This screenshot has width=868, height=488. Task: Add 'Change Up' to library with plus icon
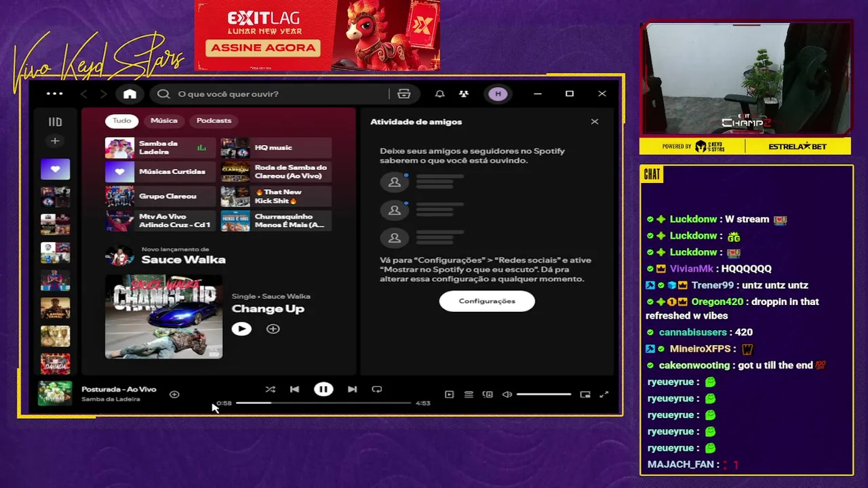click(273, 329)
